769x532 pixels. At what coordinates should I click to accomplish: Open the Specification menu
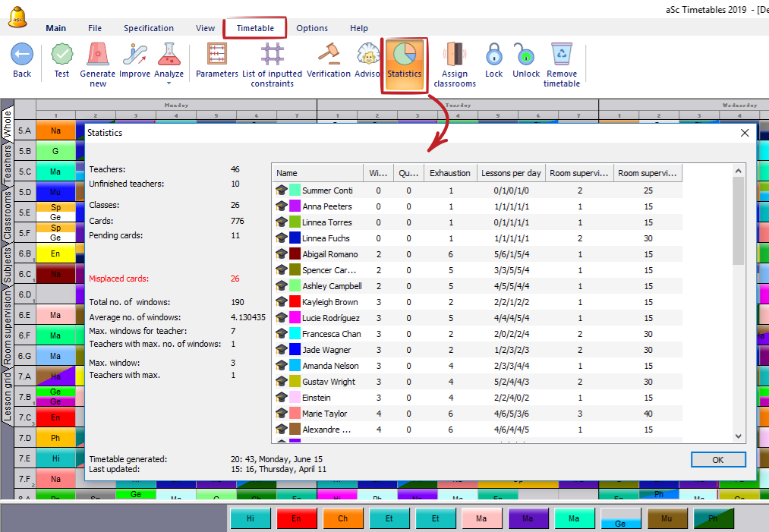pos(149,28)
